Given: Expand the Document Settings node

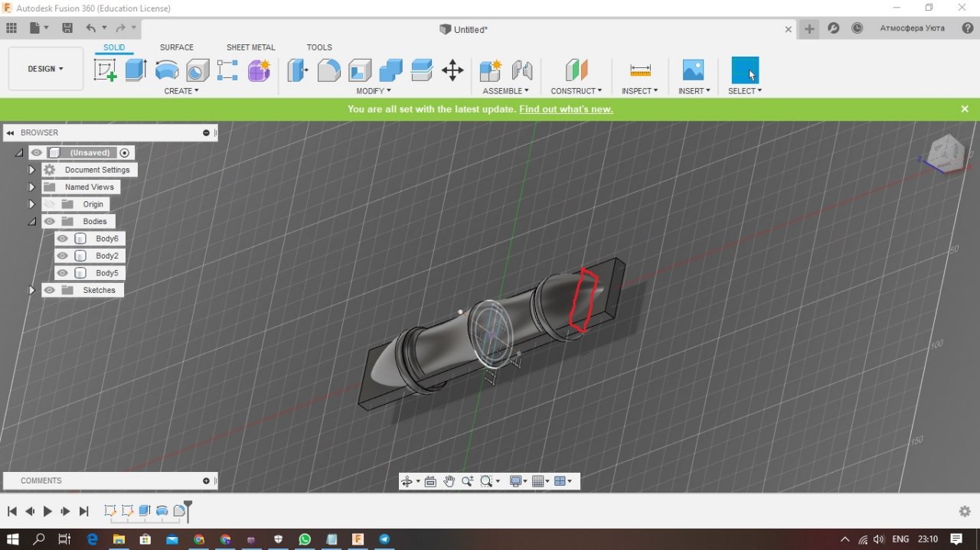Looking at the screenshot, I should pyautogui.click(x=32, y=170).
